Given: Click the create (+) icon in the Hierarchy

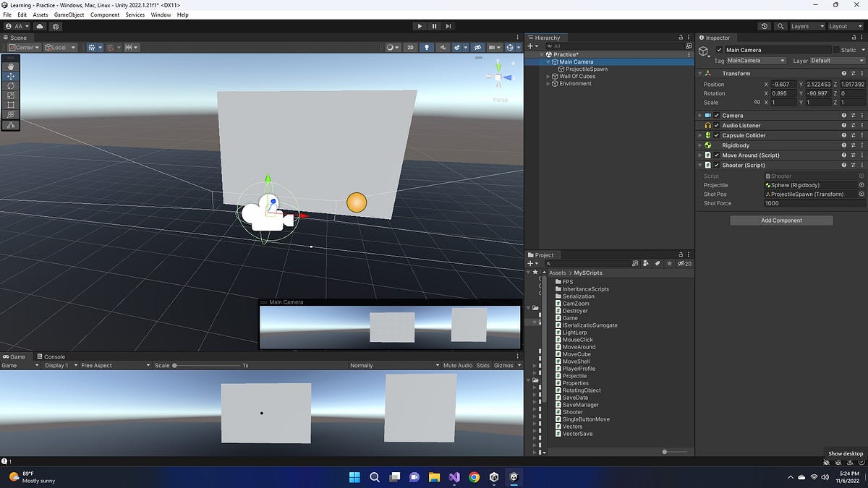Looking at the screenshot, I should (532, 46).
